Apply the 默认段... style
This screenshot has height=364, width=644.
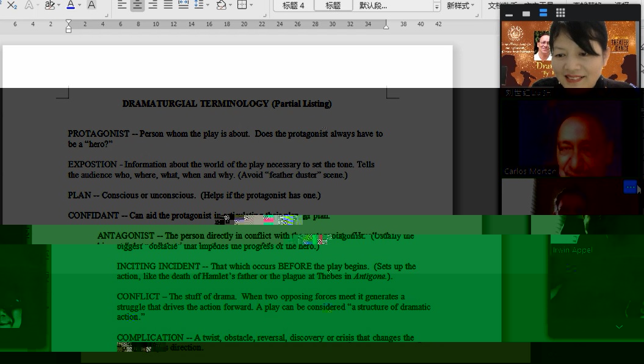[373, 5]
